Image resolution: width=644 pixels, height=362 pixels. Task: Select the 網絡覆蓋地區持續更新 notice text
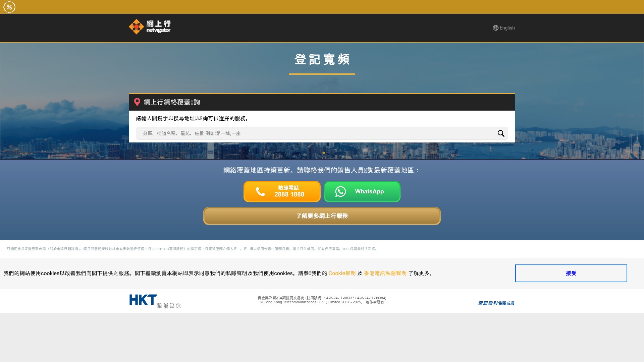click(x=322, y=170)
